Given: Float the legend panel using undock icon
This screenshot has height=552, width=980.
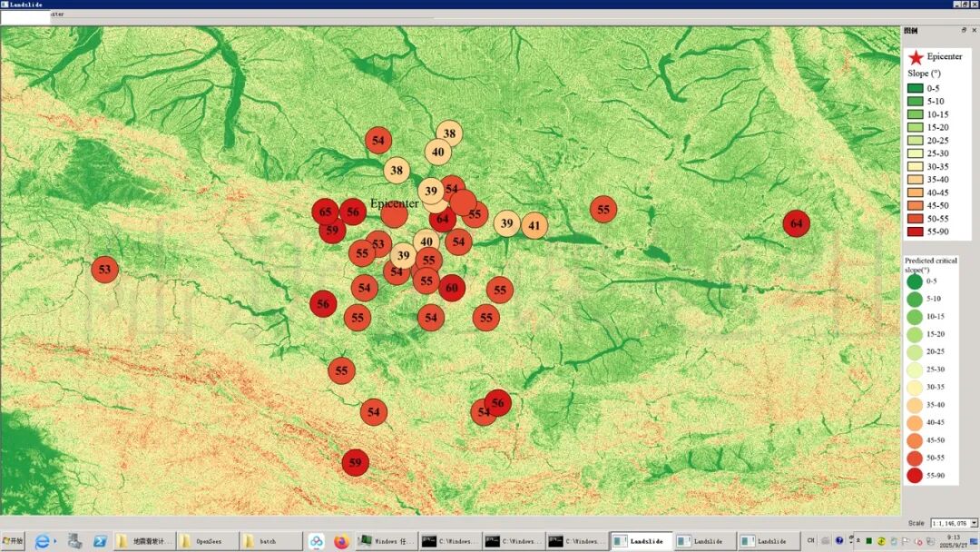Looking at the screenshot, I should pyautogui.click(x=964, y=30).
